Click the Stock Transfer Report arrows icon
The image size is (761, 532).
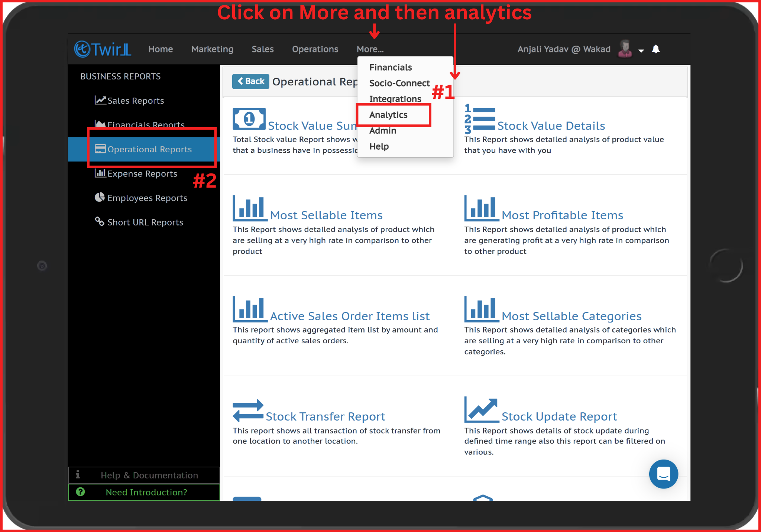tap(248, 411)
